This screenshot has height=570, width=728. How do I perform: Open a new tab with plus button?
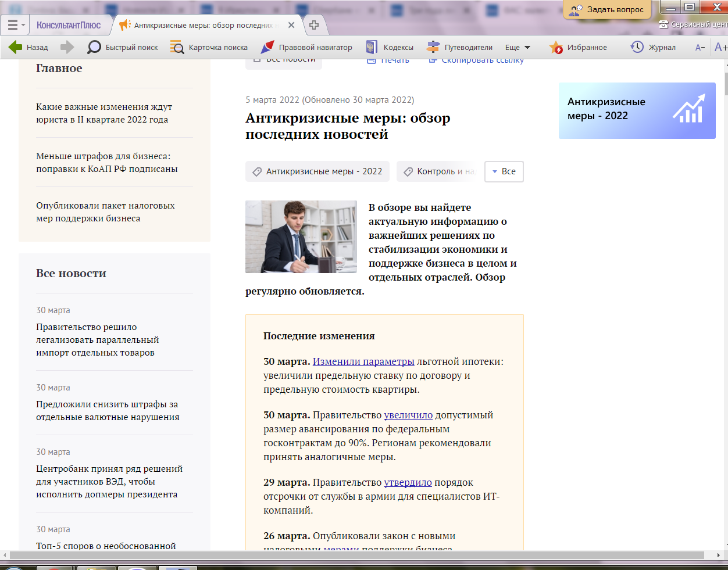point(314,25)
